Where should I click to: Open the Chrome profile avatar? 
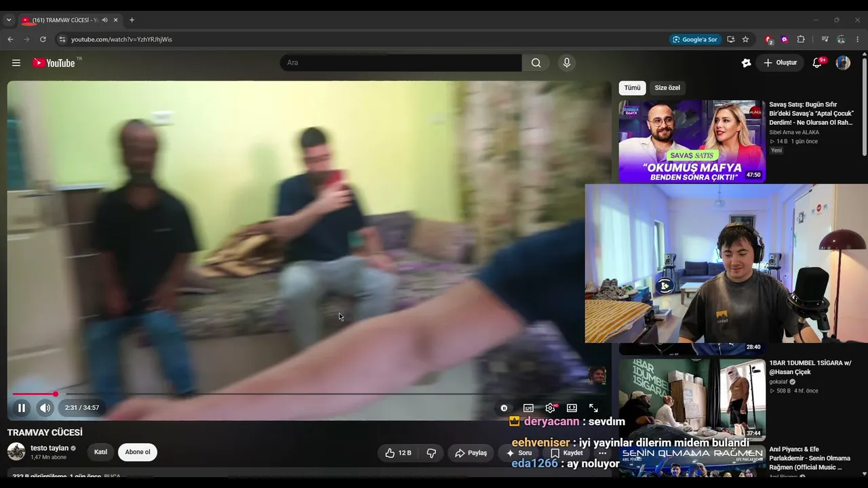[841, 39]
